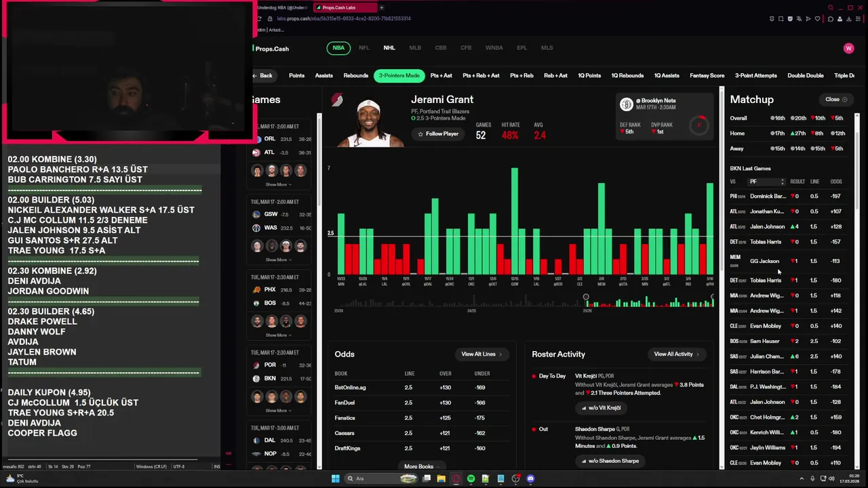Image resolution: width=868 pixels, height=488 pixels.
Task: Click the circular gauge in matchup header
Action: pos(699,125)
